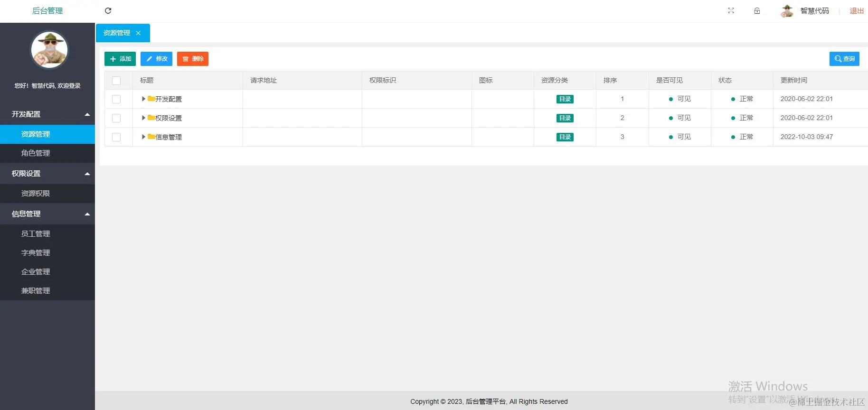Check the 权限设置 row checkbox
The height and width of the screenshot is (410, 868).
(116, 118)
